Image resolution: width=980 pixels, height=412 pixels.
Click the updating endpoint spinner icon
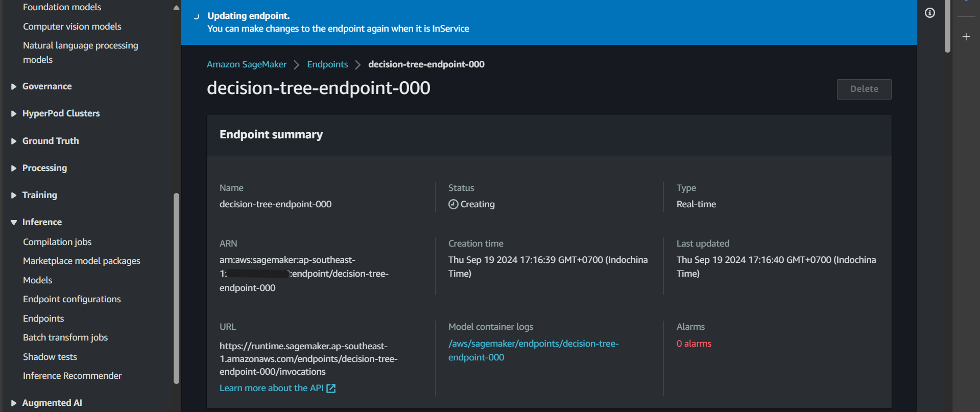click(x=197, y=16)
